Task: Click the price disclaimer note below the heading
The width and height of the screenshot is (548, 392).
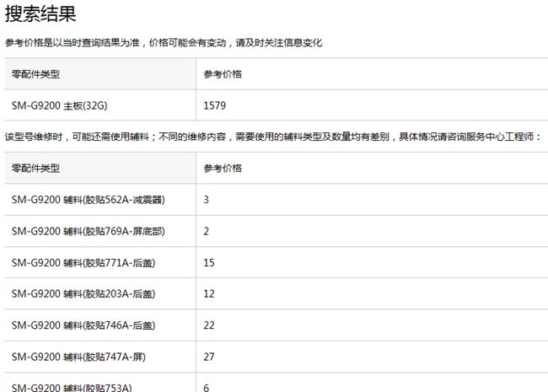Action: coord(164,43)
